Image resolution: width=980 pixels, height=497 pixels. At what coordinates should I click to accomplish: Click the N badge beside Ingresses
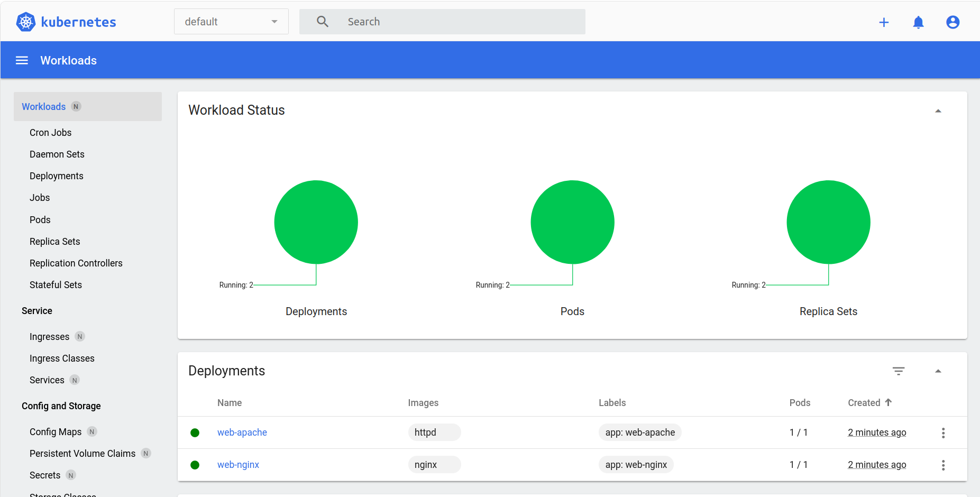[x=80, y=337]
